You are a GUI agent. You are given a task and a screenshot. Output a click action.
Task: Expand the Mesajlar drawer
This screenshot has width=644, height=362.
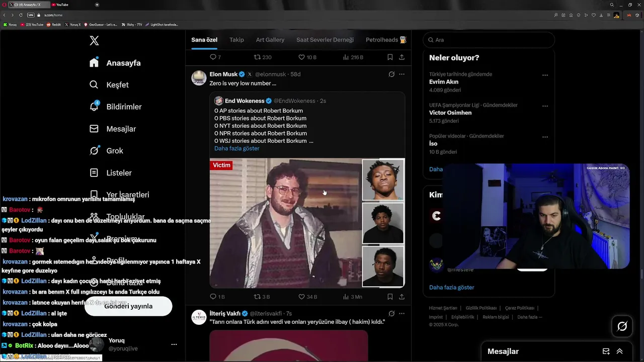tap(619, 351)
